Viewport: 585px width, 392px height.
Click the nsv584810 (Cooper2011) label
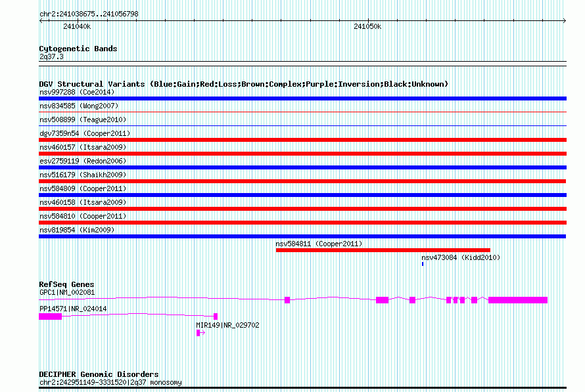pos(83,216)
